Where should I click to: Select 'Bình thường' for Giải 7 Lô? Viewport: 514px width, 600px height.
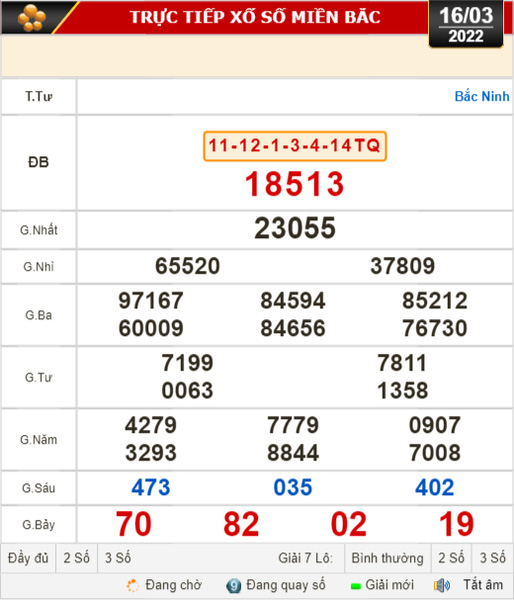[x=387, y=558]
